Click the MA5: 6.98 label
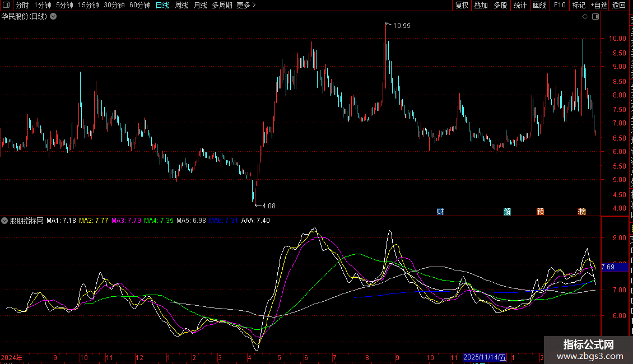633x364 pixels. pos(192,221)
